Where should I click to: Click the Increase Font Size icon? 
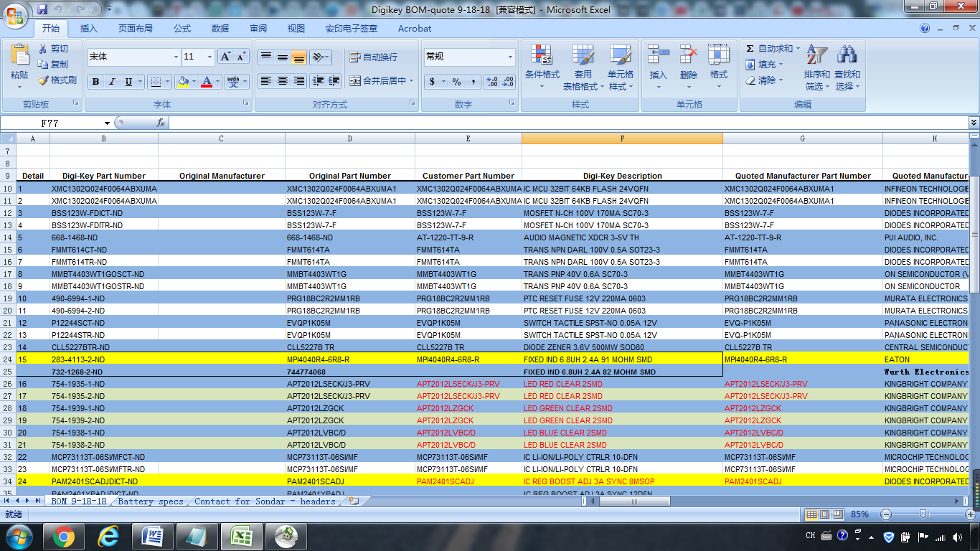point(225,57)
